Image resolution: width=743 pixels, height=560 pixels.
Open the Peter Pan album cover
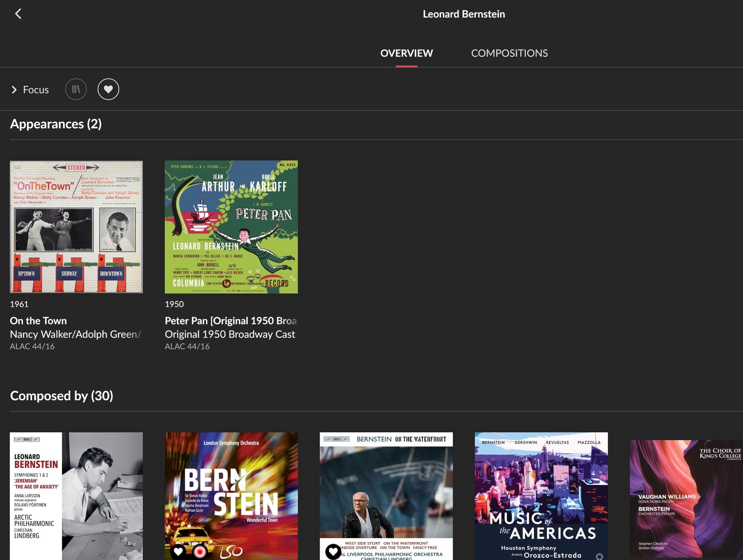[231, 227]
